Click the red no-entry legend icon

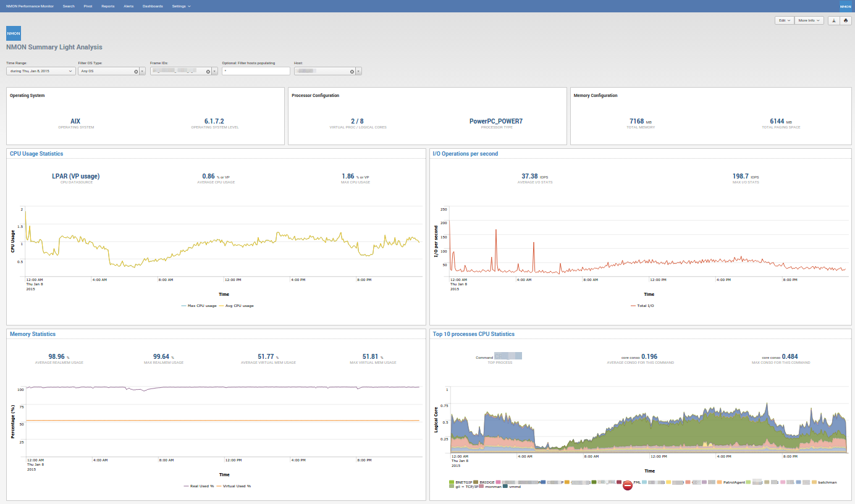pyautogui.click(x=628, y=485)
